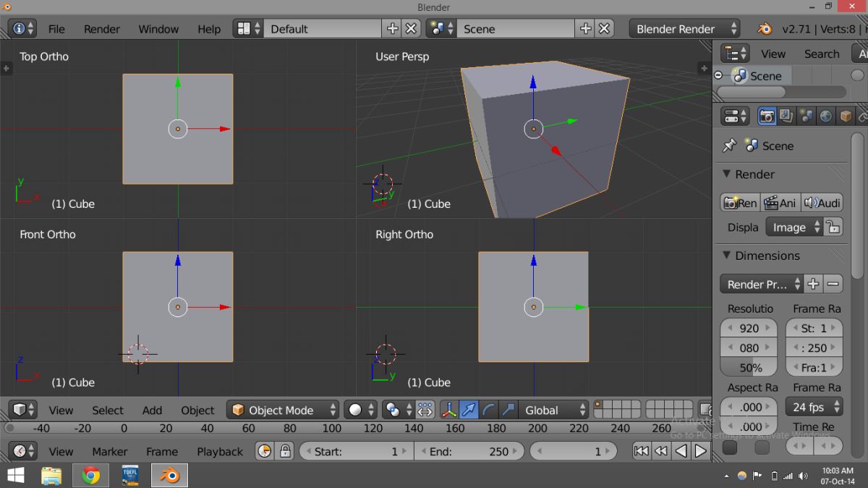Delete the current Default screen layout
This screenshot has height=488, width=868.
click(x=411, y=29)
